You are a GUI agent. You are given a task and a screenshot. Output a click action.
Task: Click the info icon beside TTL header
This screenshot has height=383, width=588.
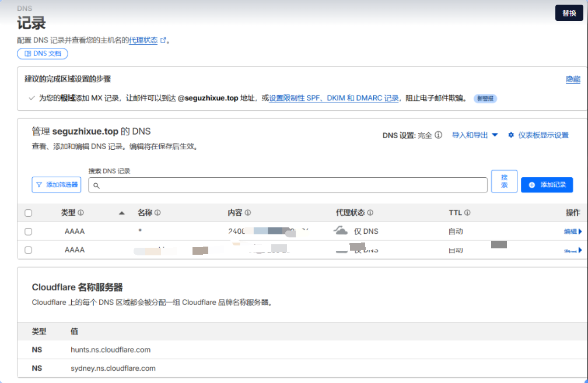pyautogui.click(x=467, y=213)
